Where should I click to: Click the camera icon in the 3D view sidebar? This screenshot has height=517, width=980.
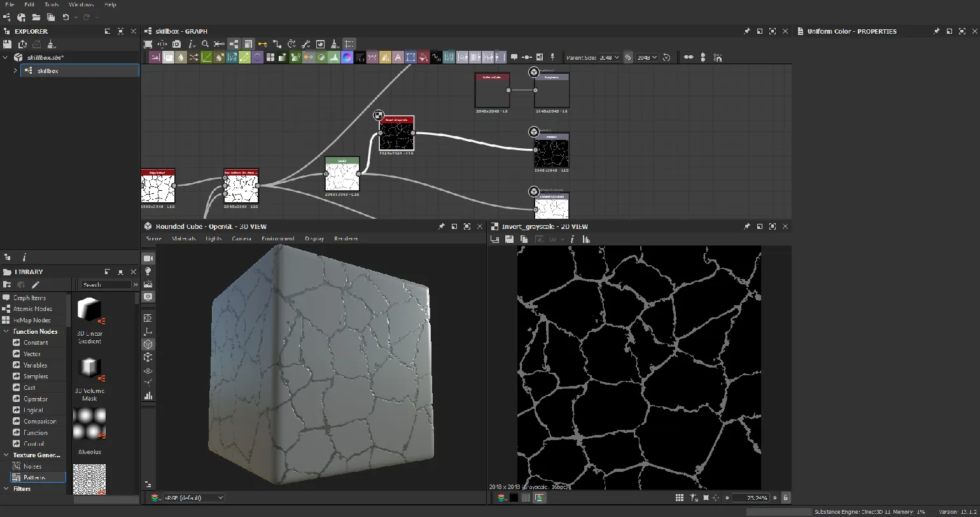point(148,258)
